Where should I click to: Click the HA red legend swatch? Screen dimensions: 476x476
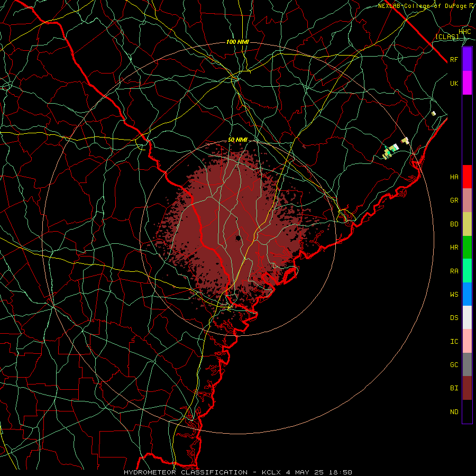[x=467, y=177]
